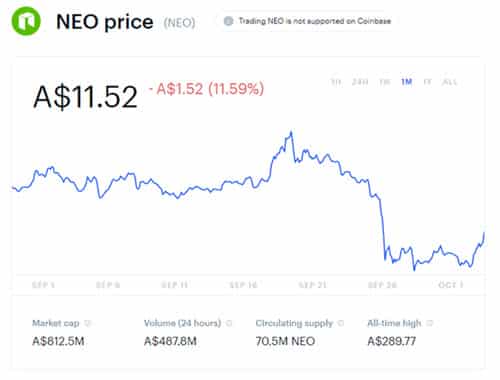The width and height of the screenshot is (500, 380).
Task: Click the NEO price heading
Action: point(105,22)
